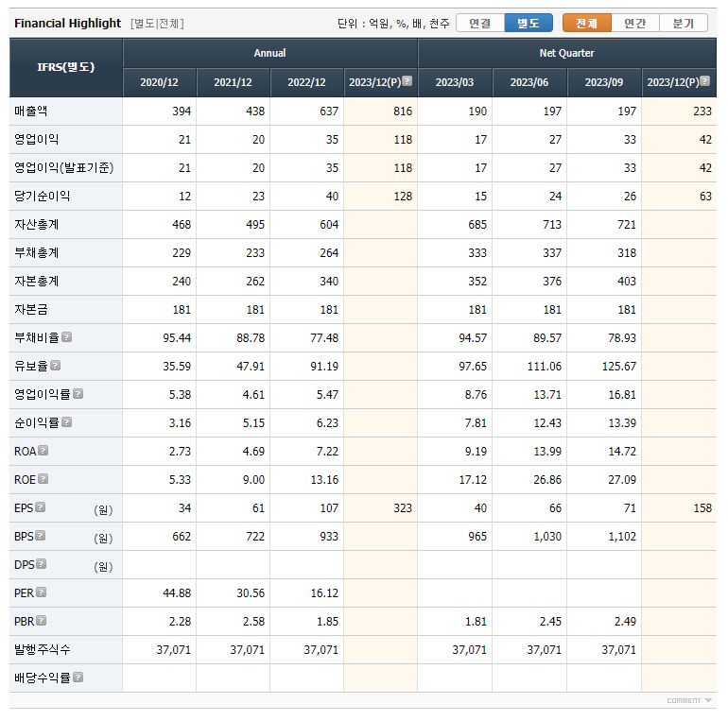Screen dimensions: 728x721
Task: Open help icon next to PBR
Action: point(42,620)
